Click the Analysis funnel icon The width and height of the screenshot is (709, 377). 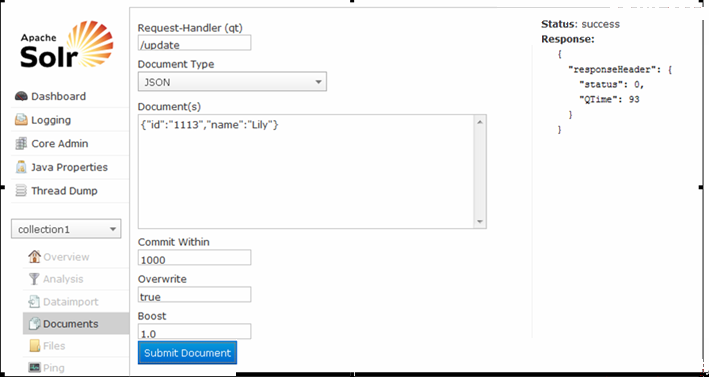tap(34, 279)
